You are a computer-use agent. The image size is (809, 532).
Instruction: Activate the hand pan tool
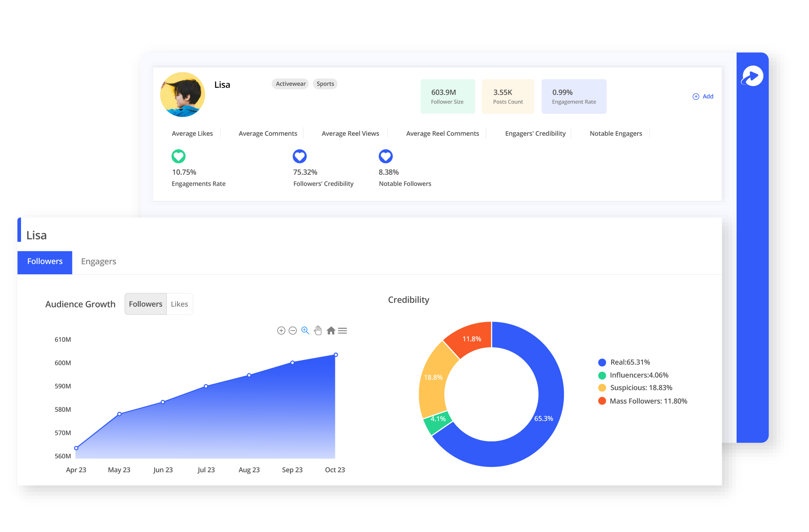coord(318,331)
